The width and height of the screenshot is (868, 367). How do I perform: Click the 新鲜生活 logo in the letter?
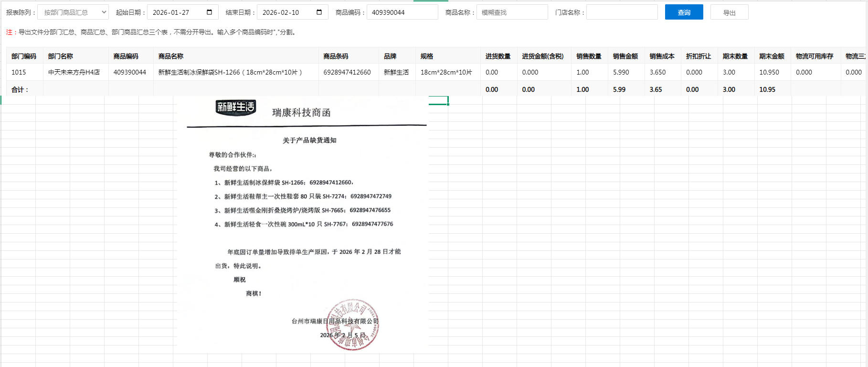pyautogui.click(x=235, y=108)
